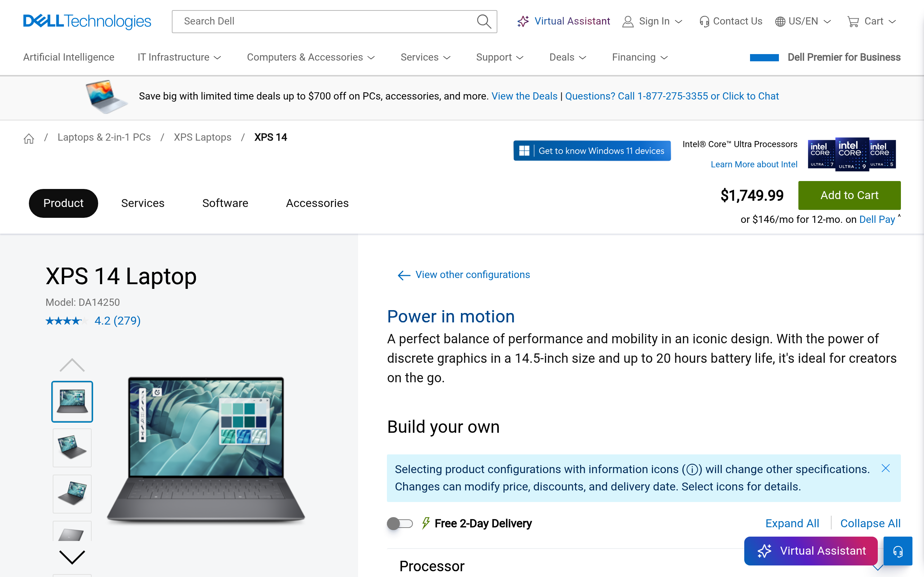Show next thumbnails with down arrow

[72, 557]
